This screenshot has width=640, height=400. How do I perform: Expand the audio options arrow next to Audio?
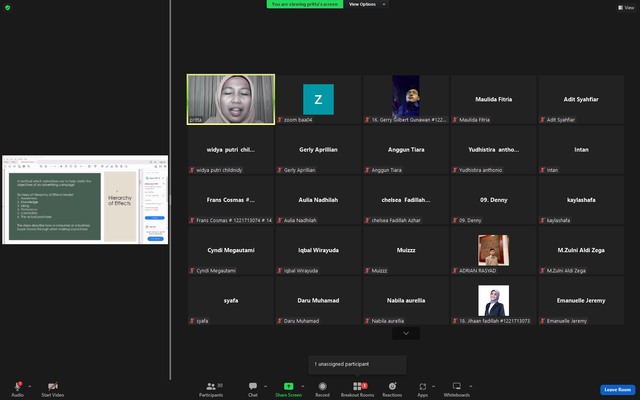pos(29,386)
